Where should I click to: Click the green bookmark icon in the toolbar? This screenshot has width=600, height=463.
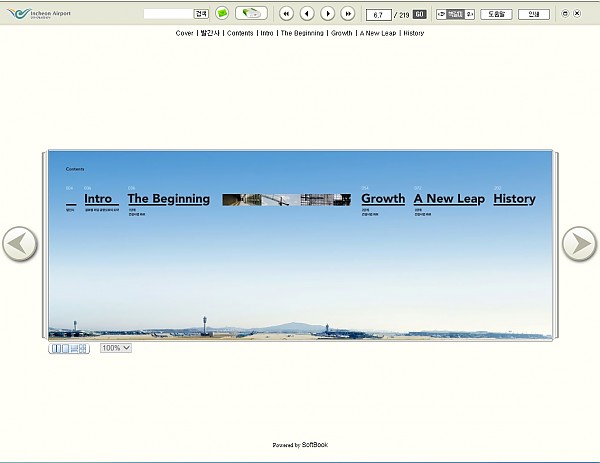222,13
